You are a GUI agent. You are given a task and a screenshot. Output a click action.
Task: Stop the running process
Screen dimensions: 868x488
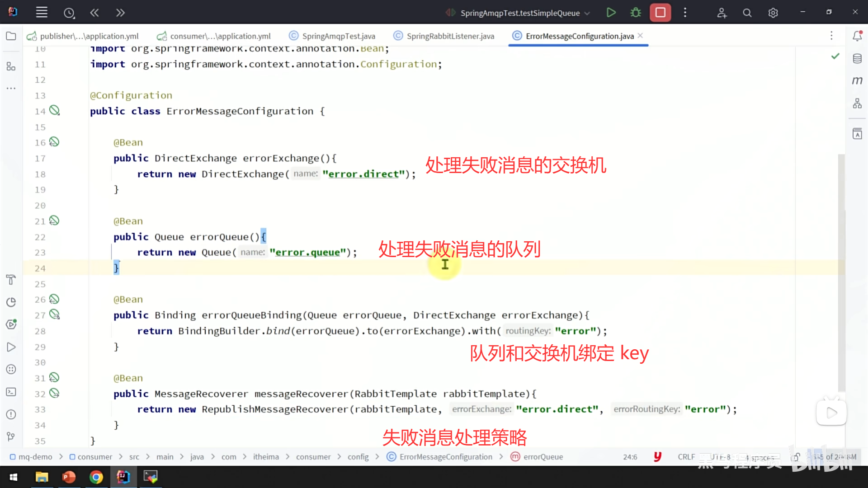coord(660,13)
